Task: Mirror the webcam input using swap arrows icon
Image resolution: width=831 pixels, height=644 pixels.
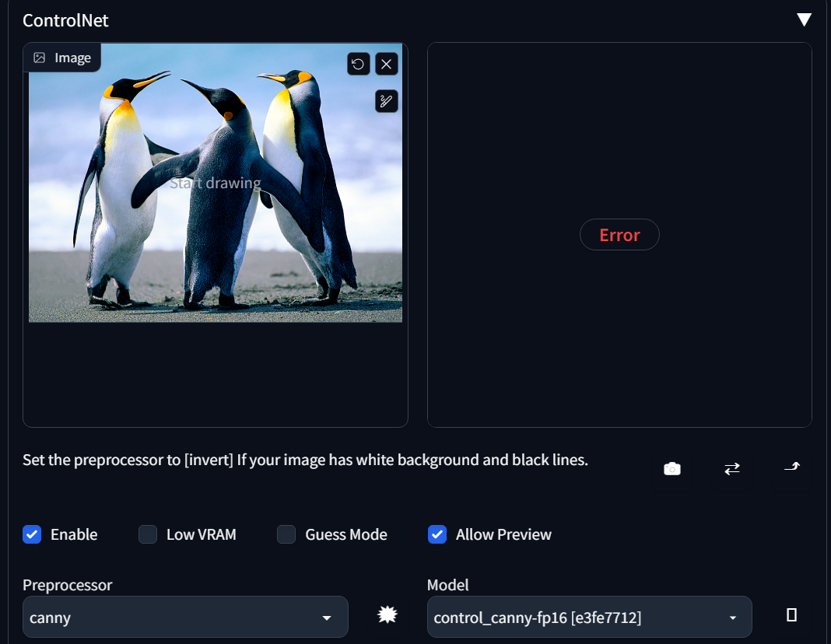Action: [x=732, y=468]
